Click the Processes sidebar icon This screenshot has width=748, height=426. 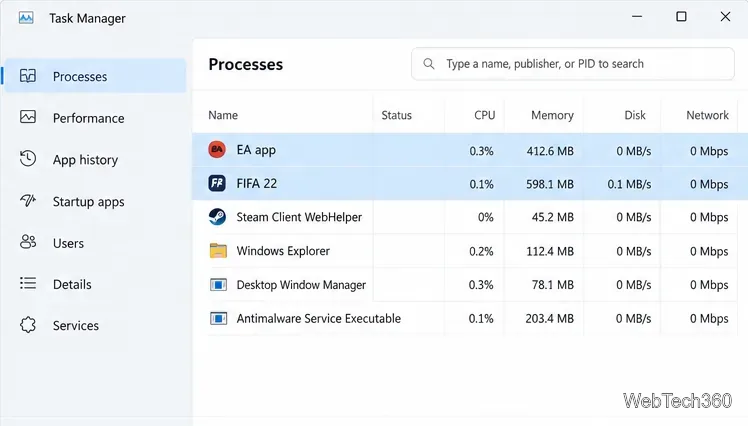[x=28, y=76]
